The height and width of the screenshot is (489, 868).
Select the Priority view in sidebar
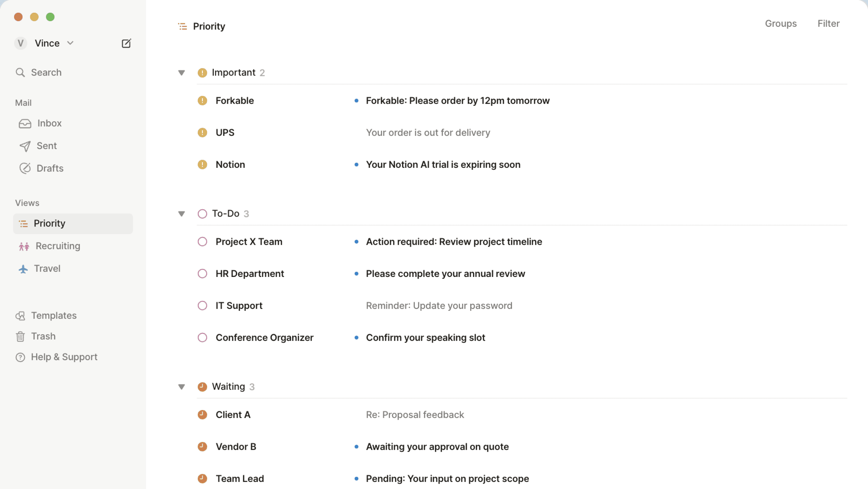click(73, 224)
